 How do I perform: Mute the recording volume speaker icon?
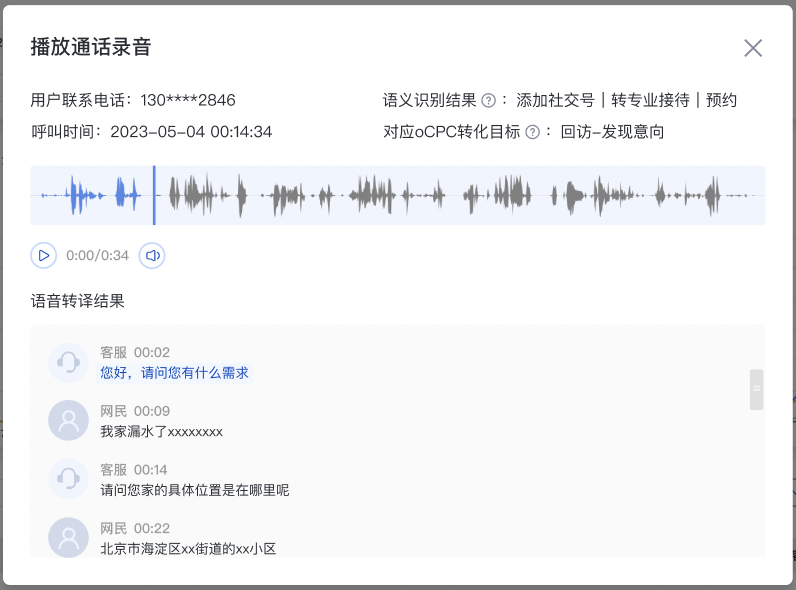coord(152,256)
